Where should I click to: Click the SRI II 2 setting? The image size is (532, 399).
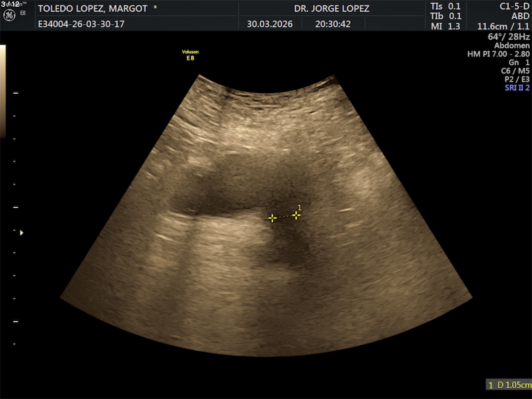(x=517, y=88)
